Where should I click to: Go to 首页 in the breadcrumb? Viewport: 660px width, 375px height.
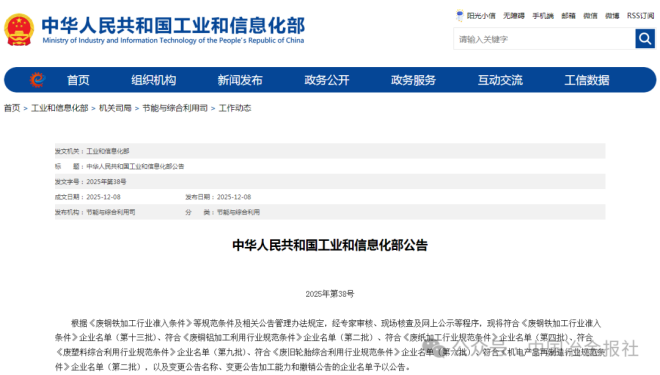click(12, 108)
